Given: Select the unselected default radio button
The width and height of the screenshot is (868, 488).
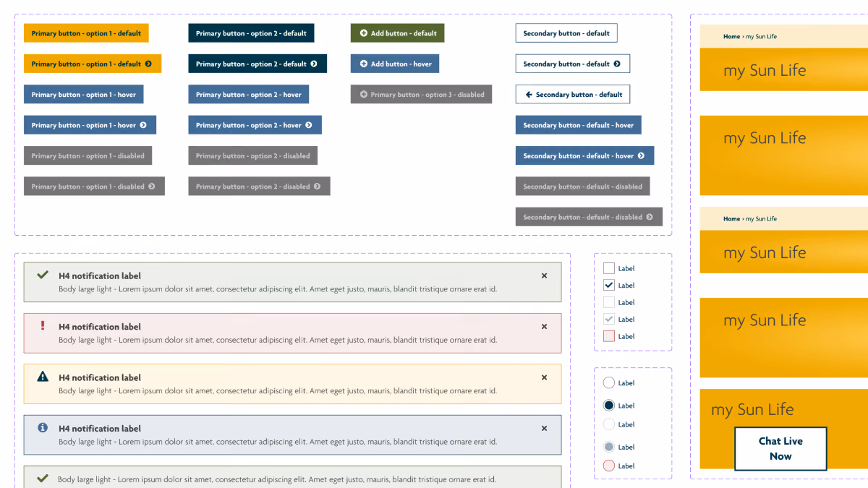Looking at the screenshot, I should [x=609, y=382].
